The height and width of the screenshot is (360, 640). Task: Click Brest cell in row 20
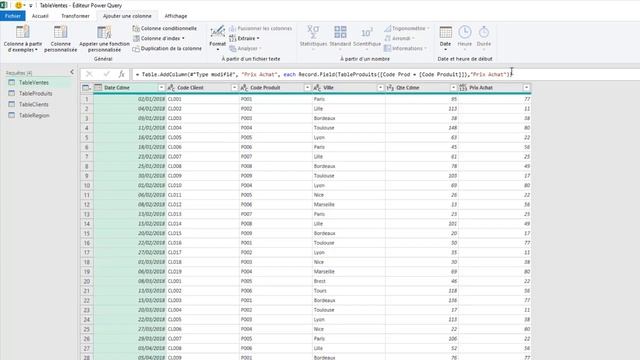pyautogui.click(x=349, y=281)
